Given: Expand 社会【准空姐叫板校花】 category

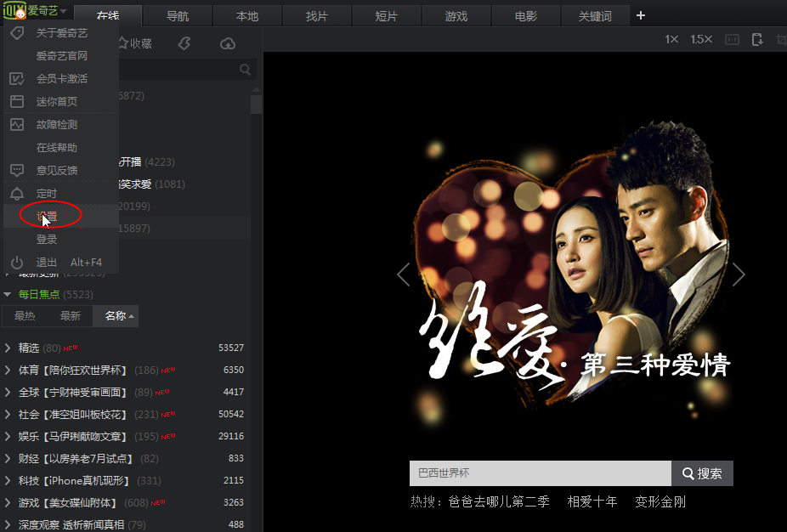Looking at the screenshot, I should [8, 415].
